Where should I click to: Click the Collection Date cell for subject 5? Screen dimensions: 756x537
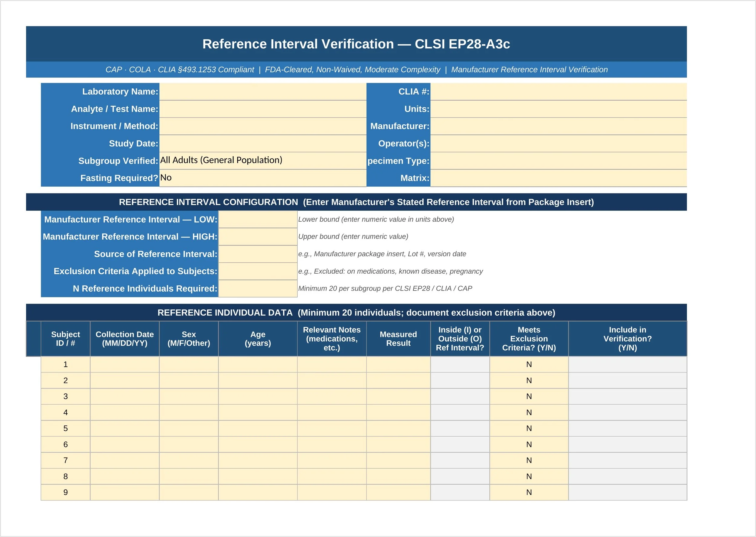(x=125, y=428)
